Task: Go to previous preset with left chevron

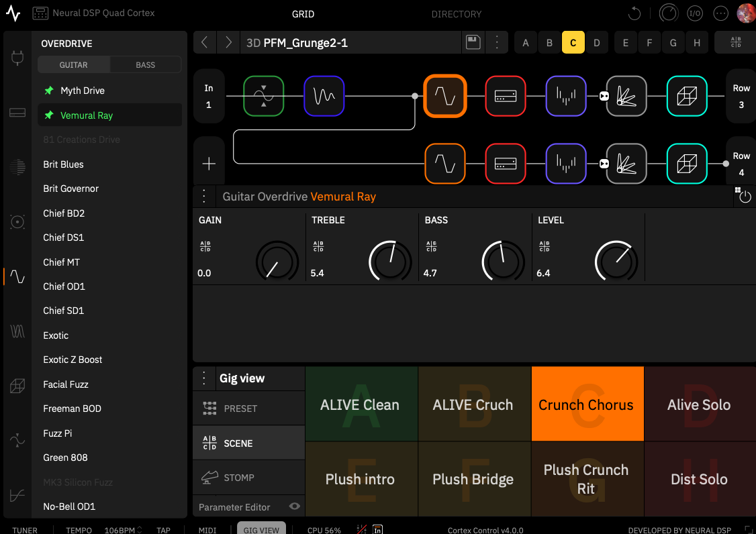Action: click(x=204, y=42)
